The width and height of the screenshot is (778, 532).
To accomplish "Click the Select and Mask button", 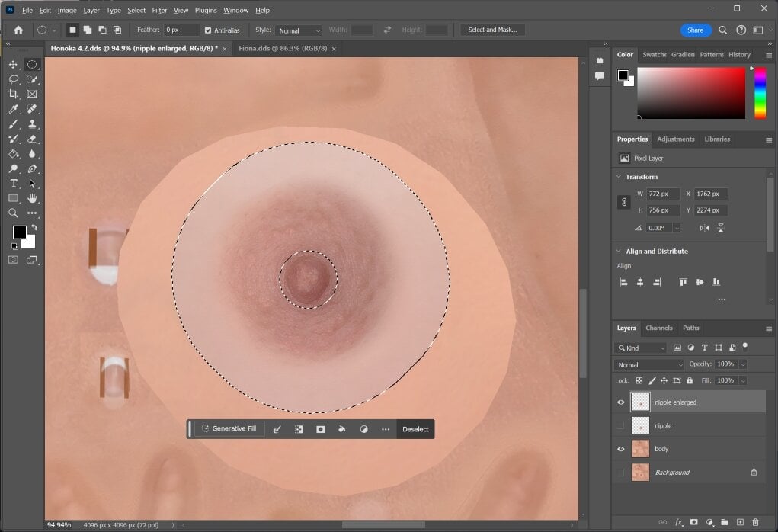I will [493, 30].
